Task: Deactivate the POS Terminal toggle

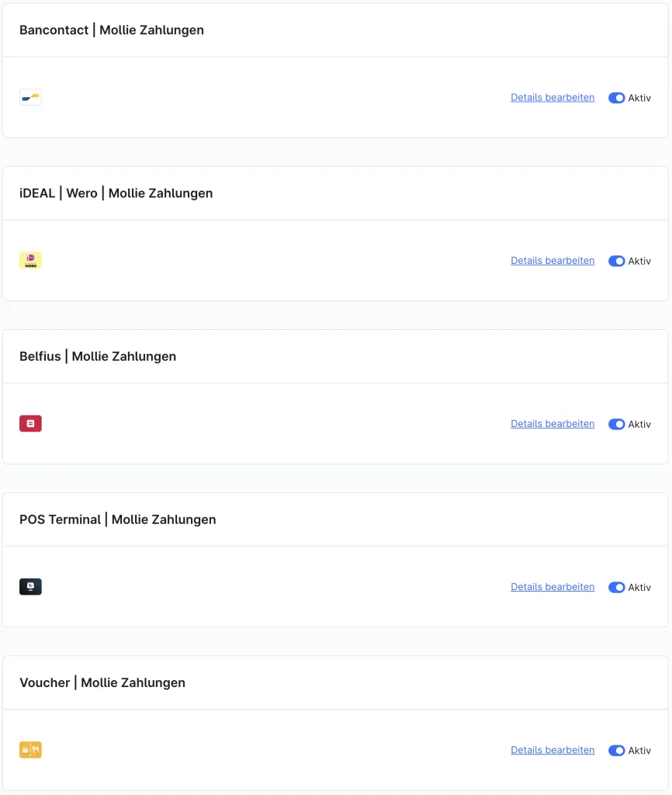Action: click(616, 587)
